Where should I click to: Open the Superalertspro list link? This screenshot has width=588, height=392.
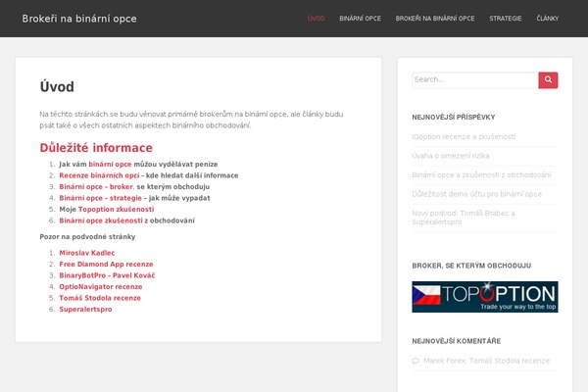(85, 309)
